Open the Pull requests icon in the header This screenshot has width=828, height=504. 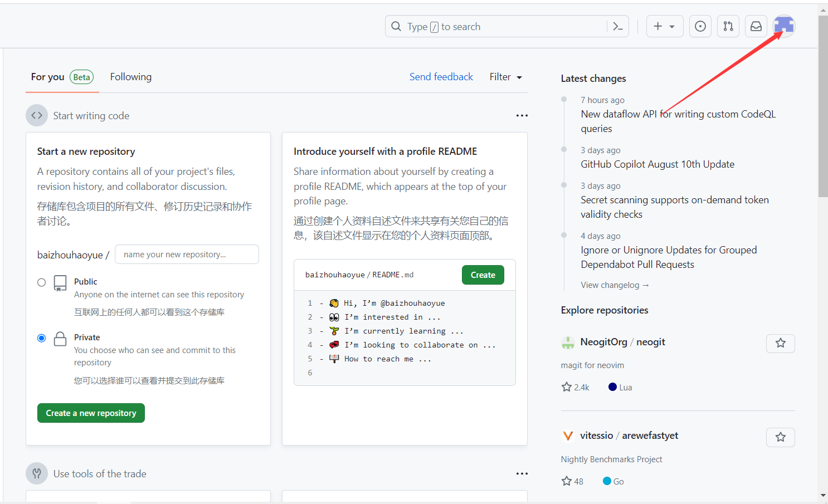(x=728, y=26)
